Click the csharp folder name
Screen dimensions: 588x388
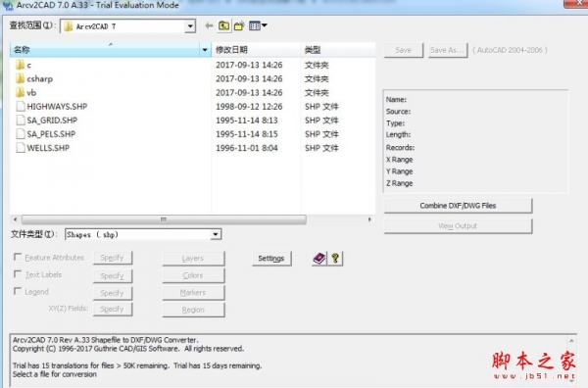[x=40, y=79]
